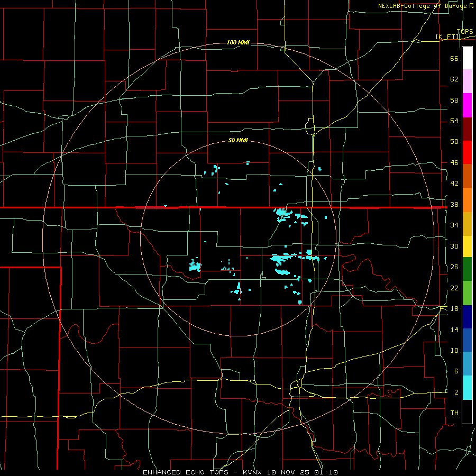
Task: Pick the magenta swatch in the color scale
Action: pyautogui.click(x=467, y=105)
